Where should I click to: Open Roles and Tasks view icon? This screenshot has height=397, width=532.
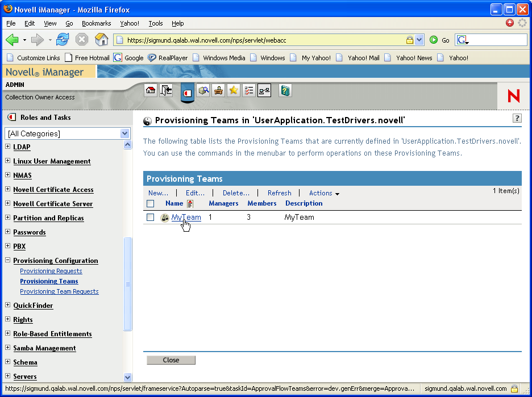[x=188, y=92]
